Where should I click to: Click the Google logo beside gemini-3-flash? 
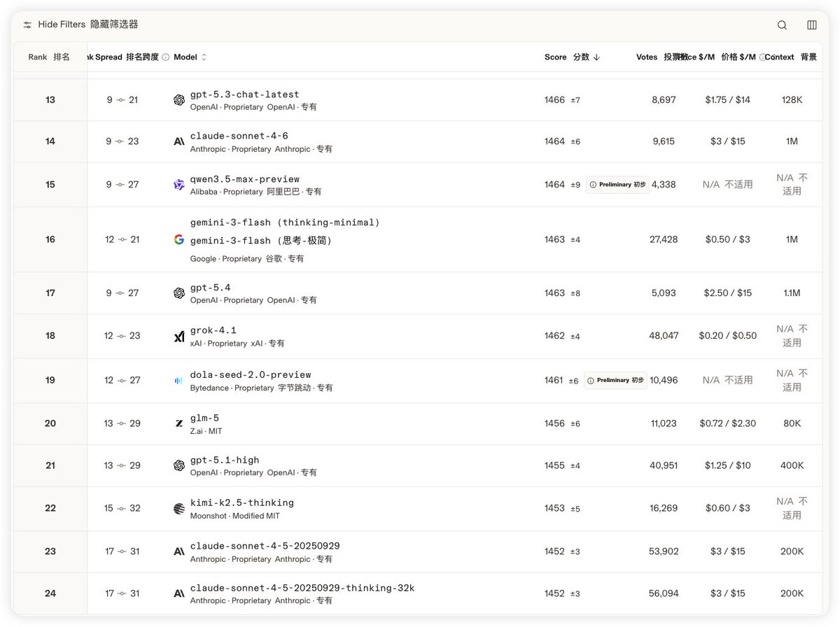coord(179,240)
